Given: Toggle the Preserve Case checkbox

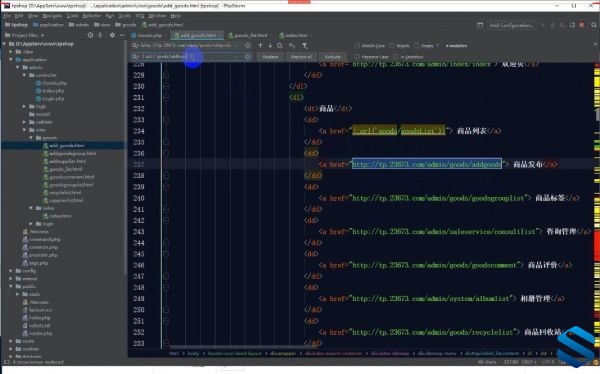Looking at the screenshot, I should pyautogui.click(x=357, y=57).
